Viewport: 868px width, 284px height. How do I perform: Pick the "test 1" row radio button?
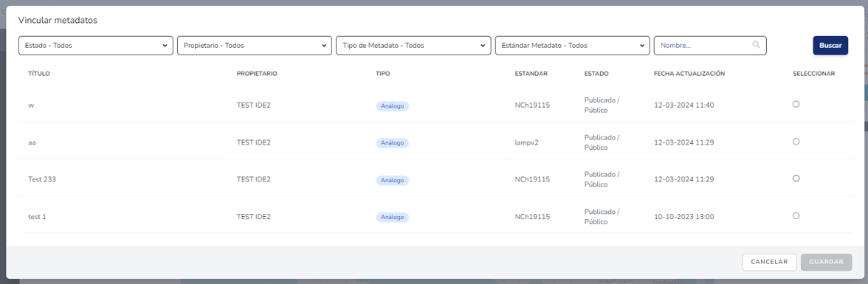(x=796, y=216)
